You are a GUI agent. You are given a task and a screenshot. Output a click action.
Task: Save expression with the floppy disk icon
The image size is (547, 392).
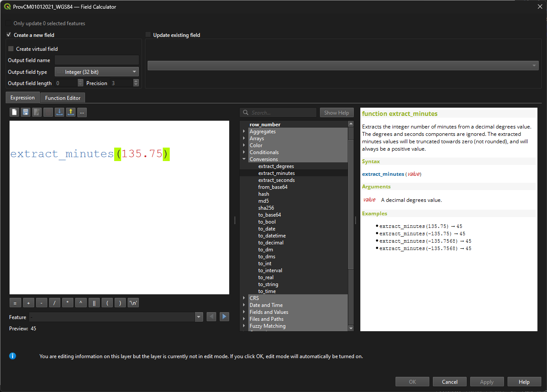click(x=26, y=112)
